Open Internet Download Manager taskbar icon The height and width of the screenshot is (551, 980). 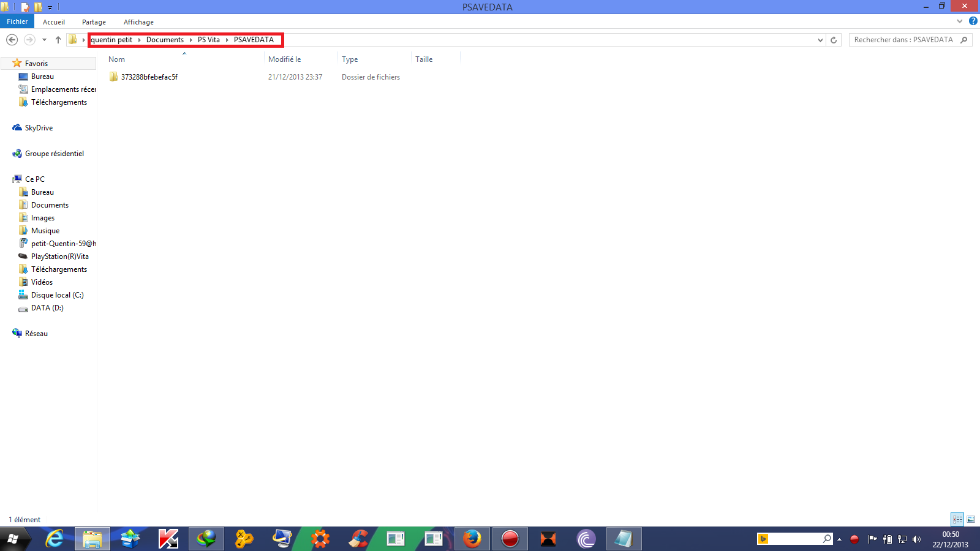(x=206, y=539)
